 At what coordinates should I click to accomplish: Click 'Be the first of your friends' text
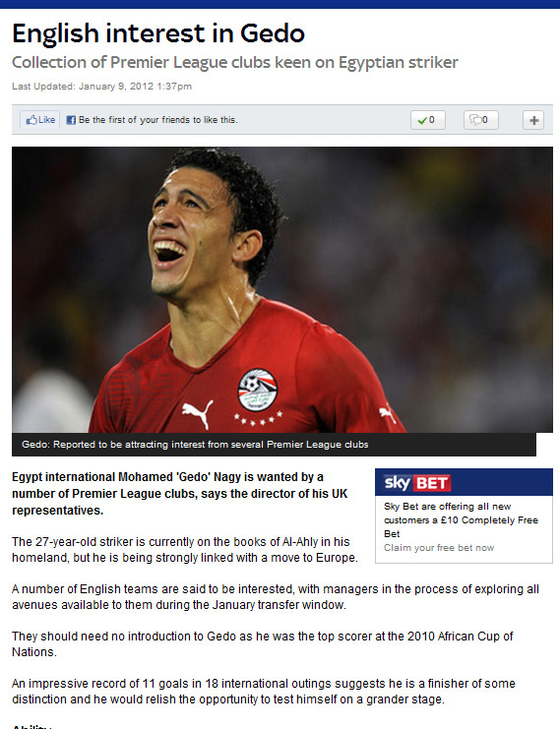tap(158, 120)
